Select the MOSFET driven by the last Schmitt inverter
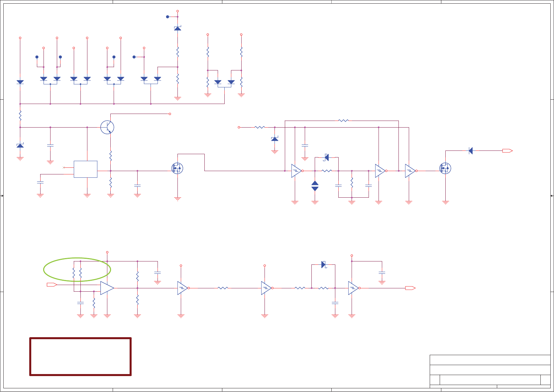This screenshot has height=392, width=554. [x=445, y=168]
